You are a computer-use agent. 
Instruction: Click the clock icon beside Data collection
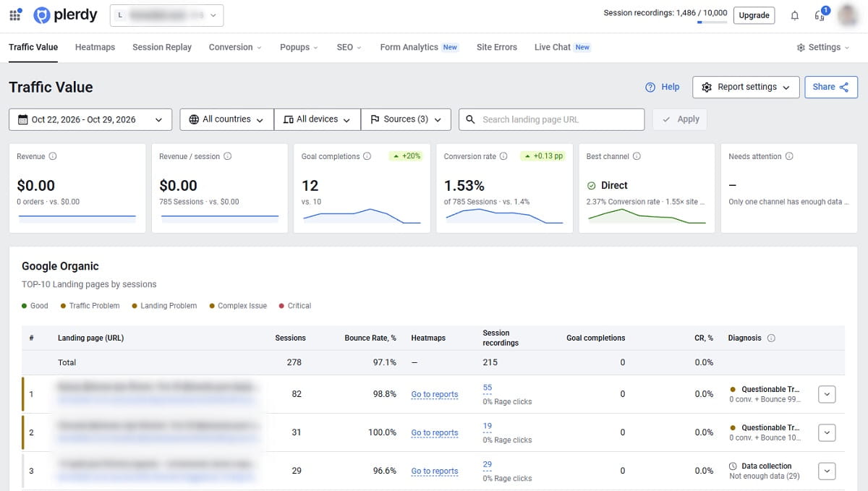pos(733,466)
